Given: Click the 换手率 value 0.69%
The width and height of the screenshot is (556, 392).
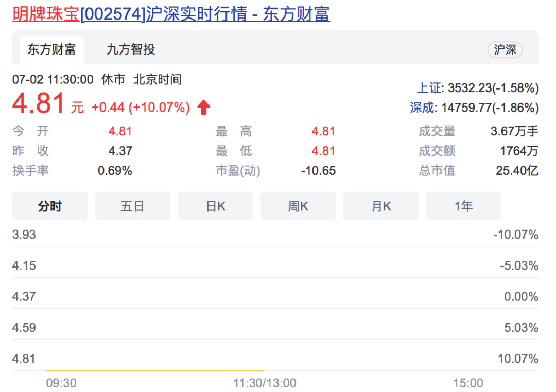Looking at the screenshot, I should click(x=115, y=171).
